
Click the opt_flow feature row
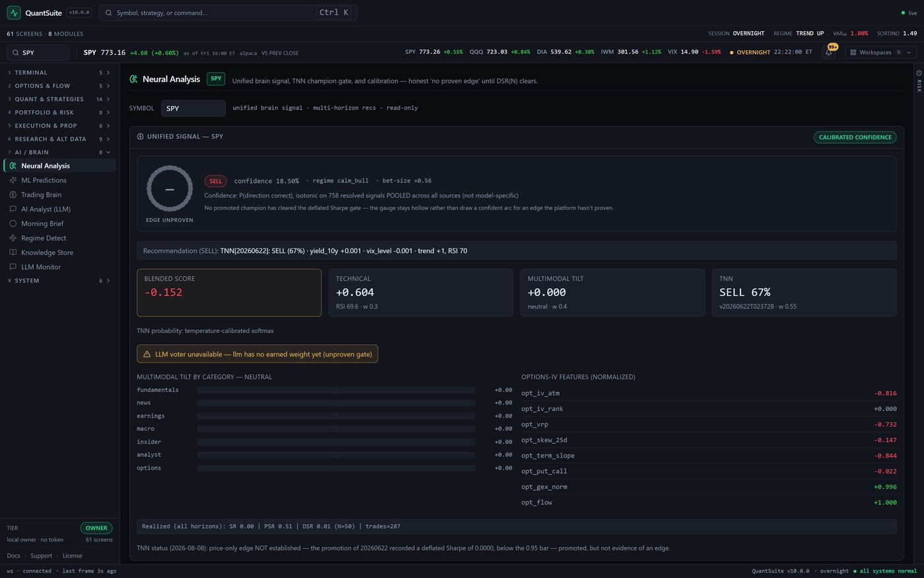click(x=709, y=503)
